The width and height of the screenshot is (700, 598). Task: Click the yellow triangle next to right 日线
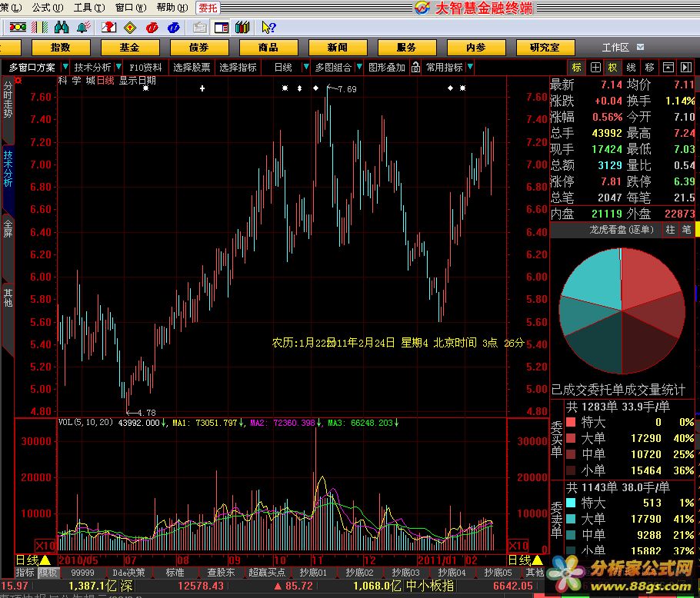click(x=538, y=560)
